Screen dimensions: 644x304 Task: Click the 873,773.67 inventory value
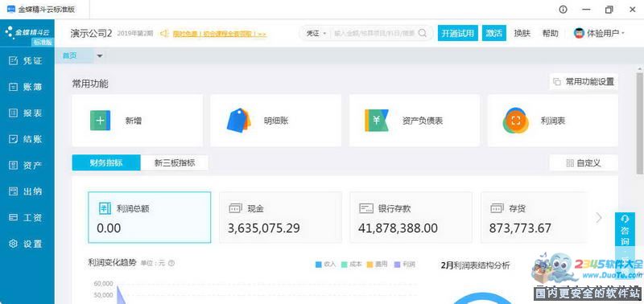pos(520,228)
